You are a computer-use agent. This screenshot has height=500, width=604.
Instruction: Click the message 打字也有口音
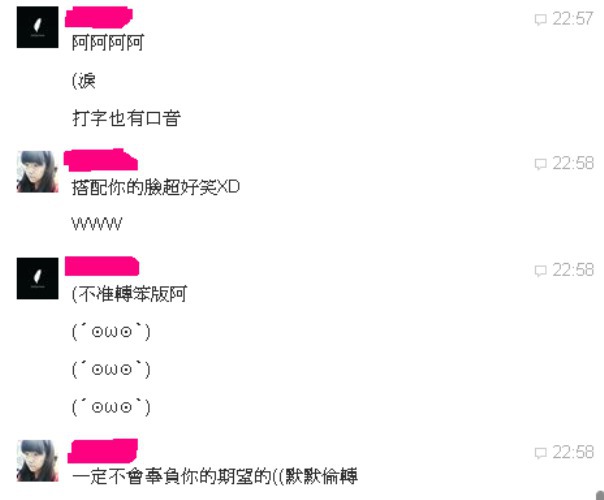pos(126,118)
